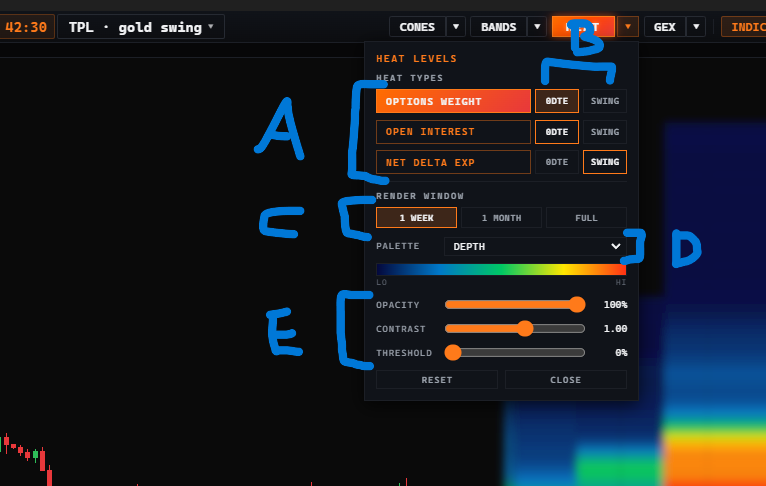Open the GEX dropdown arrow
Screen dimensions: 766x486
[696, 27]
